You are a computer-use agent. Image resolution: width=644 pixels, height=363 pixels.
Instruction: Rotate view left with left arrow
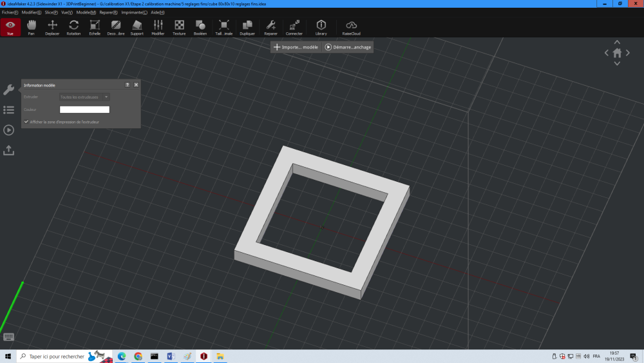(x=606, y=53)
